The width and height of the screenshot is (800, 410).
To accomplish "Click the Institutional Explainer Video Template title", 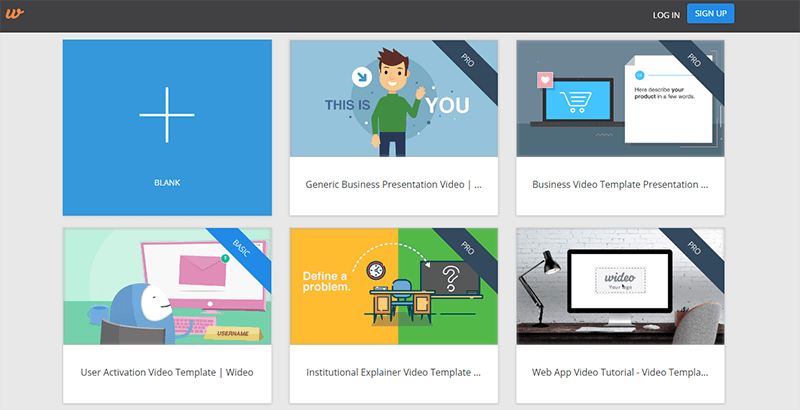I will [x=393, y=372].
